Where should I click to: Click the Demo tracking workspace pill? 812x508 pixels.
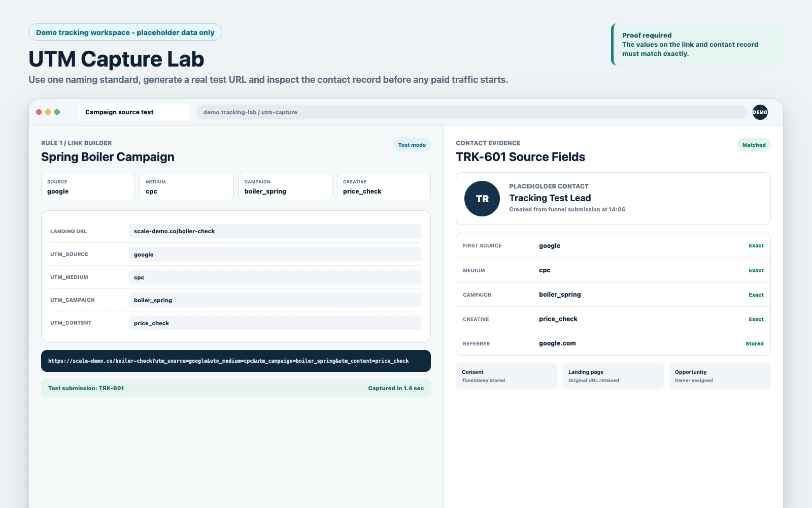point(125,32)
